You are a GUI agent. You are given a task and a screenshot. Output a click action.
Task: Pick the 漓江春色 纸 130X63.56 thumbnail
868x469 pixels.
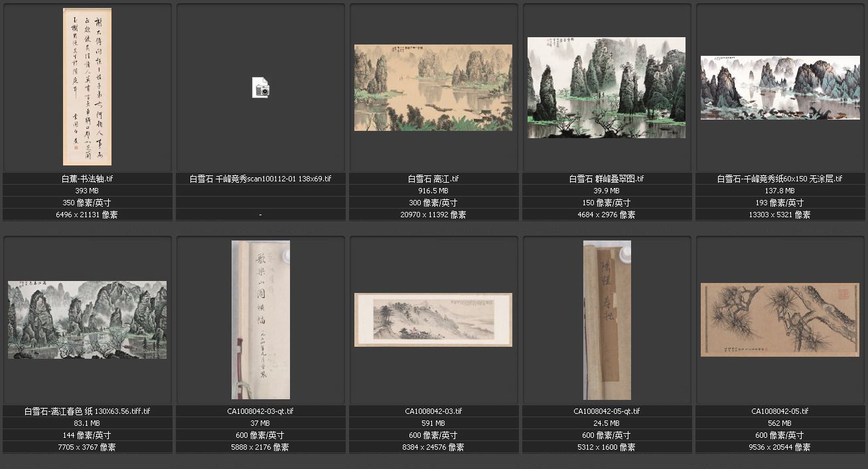click(x=87, y=320)
